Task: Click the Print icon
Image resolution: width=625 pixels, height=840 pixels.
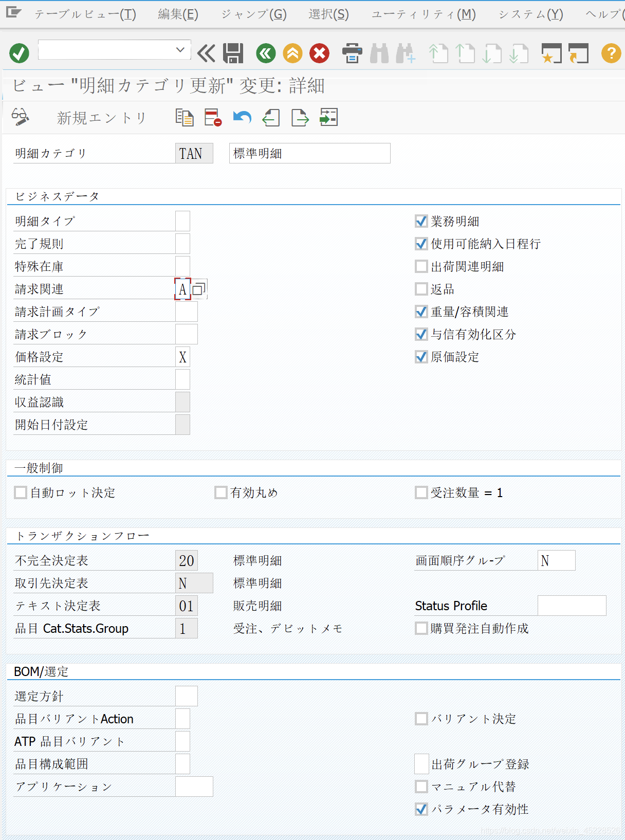Action: 352,53
